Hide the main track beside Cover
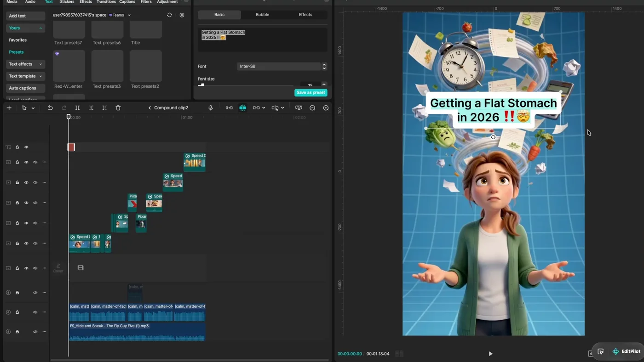The width and height of the screenshot is (644, 362). point(26,268)
